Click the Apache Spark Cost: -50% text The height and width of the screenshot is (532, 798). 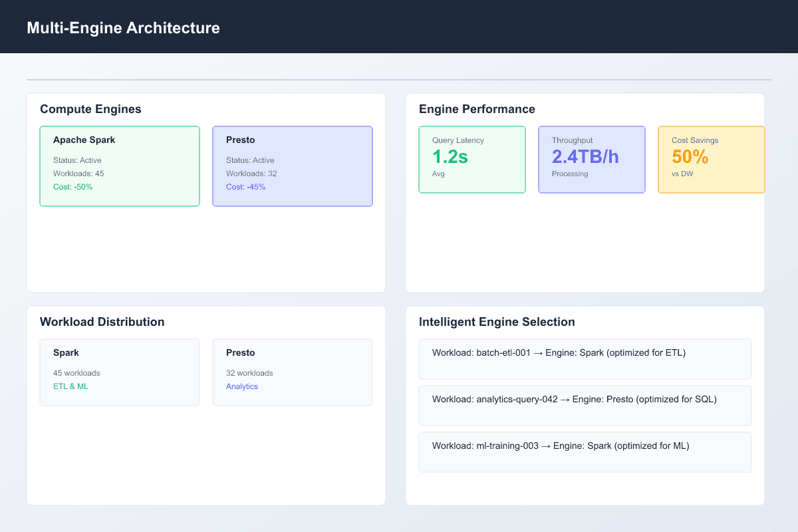[x=72, y=187]
